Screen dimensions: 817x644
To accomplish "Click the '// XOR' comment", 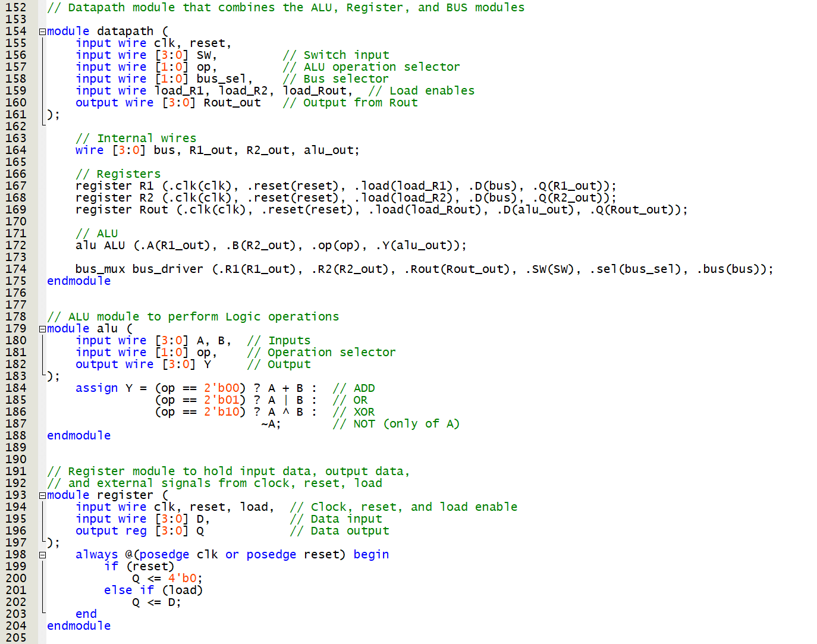I will click(354, 412).
